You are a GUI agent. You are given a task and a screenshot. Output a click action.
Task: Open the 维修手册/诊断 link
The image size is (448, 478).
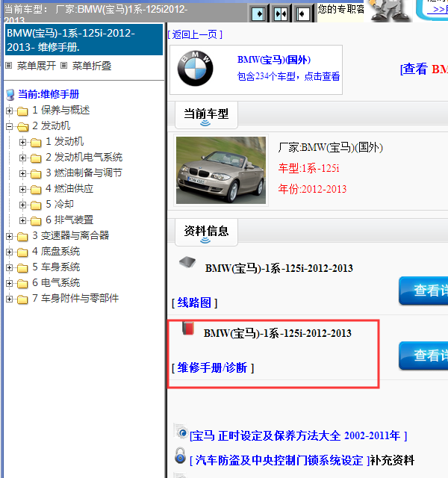212,367
